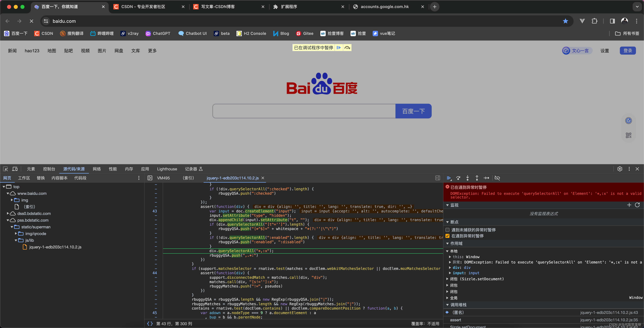This screenshot has height=328, width=644.
Task: Bookmark star icon in address bar
Action: (x=565, y=21)
